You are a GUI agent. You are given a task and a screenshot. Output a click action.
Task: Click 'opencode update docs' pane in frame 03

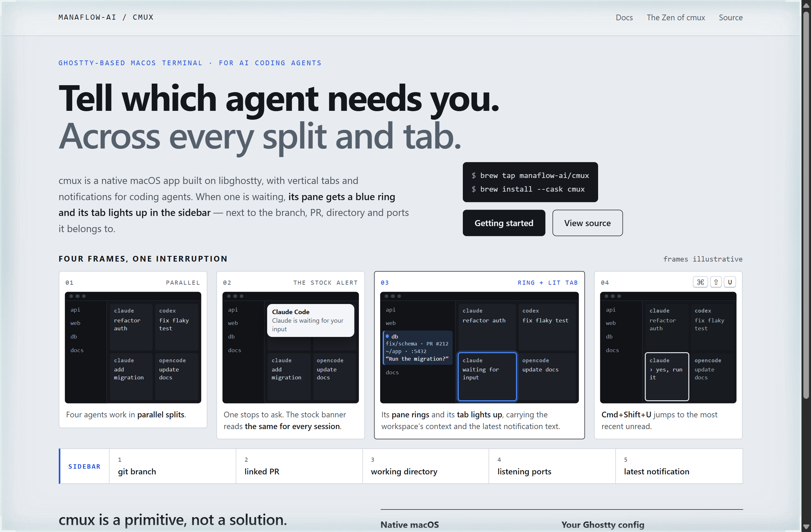tap(546, 376)
